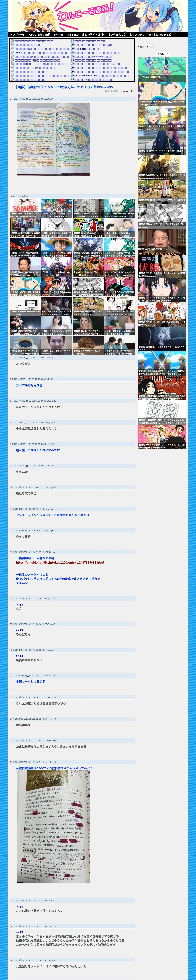This screenshot has height=980, width=196.
Task: Click the >>29 reply anchor
Action: coord(19,932)
